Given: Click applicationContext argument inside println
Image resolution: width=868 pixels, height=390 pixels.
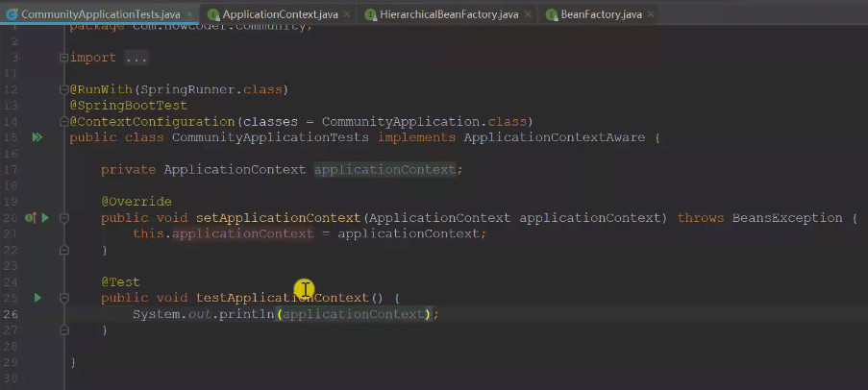Looking at the screenshot, I should coord(353,314).
